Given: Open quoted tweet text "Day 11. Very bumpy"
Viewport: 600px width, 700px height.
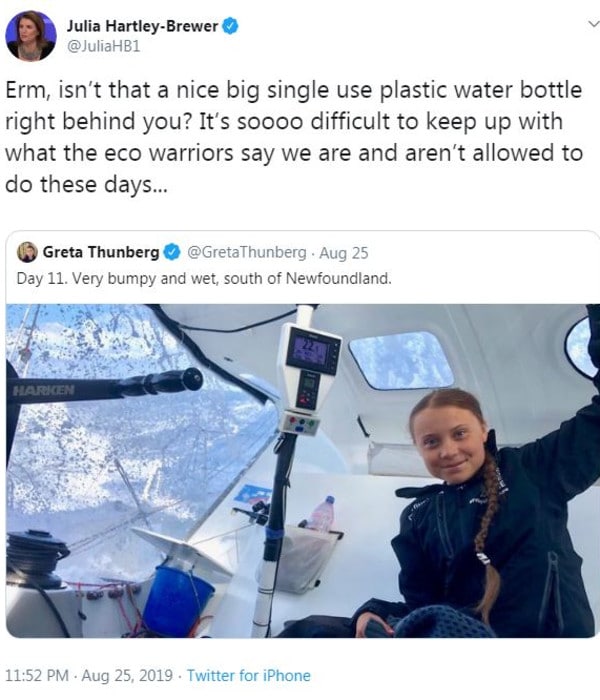Looking at the screenshot, I should coord(204,277).
